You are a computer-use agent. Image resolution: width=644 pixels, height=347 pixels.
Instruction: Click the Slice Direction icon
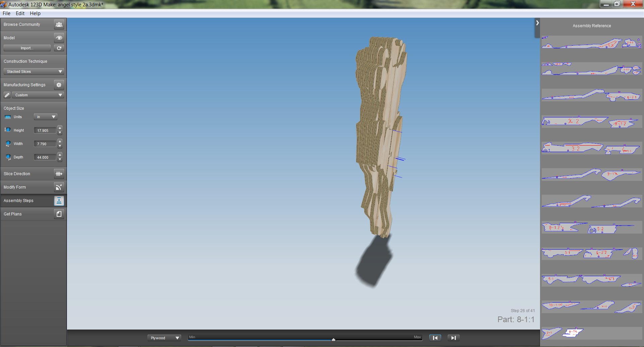coord(59,174)
